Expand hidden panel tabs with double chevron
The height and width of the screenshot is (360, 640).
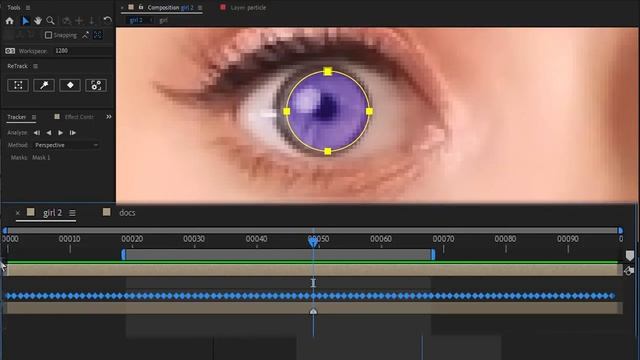click(109, 117)
